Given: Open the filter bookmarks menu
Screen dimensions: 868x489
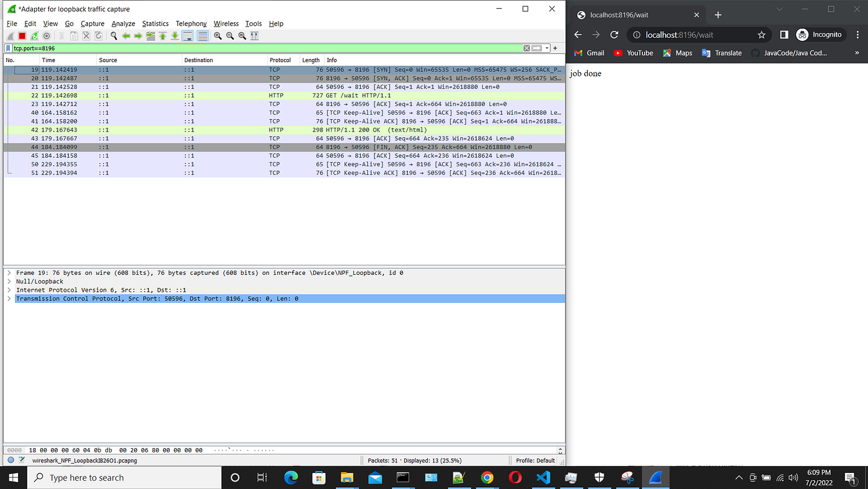Looking at the screenshot, I should (7, 48).
